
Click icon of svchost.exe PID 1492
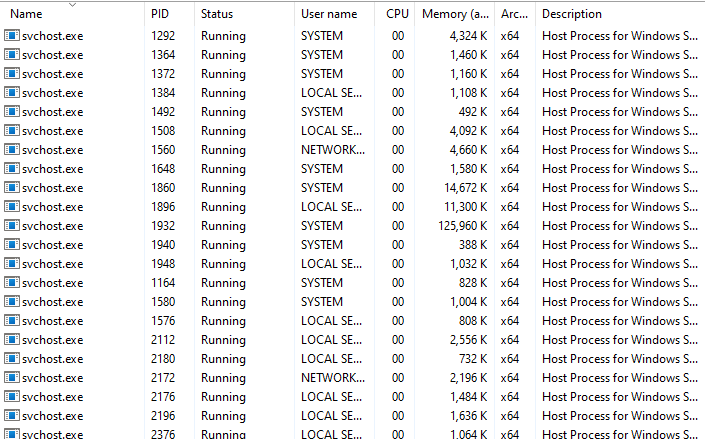(12, 112)
